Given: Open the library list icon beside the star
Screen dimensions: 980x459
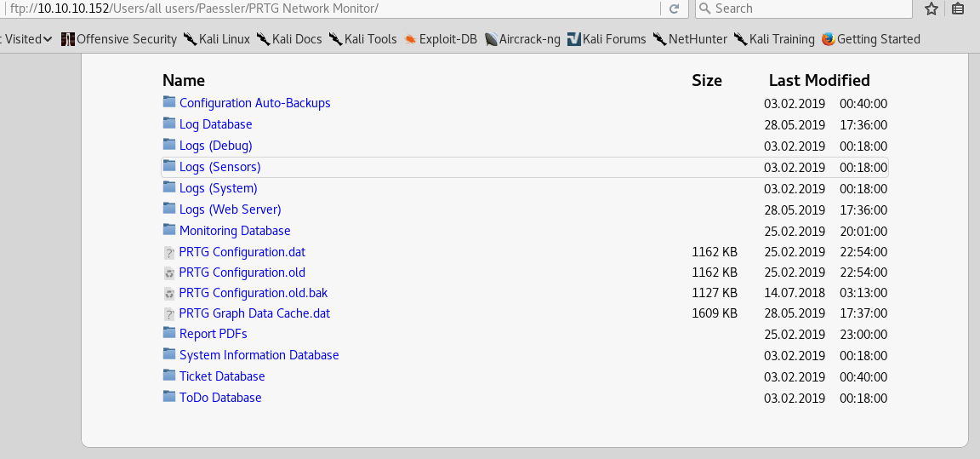Looking at the screenshot, I should (958, 9).
